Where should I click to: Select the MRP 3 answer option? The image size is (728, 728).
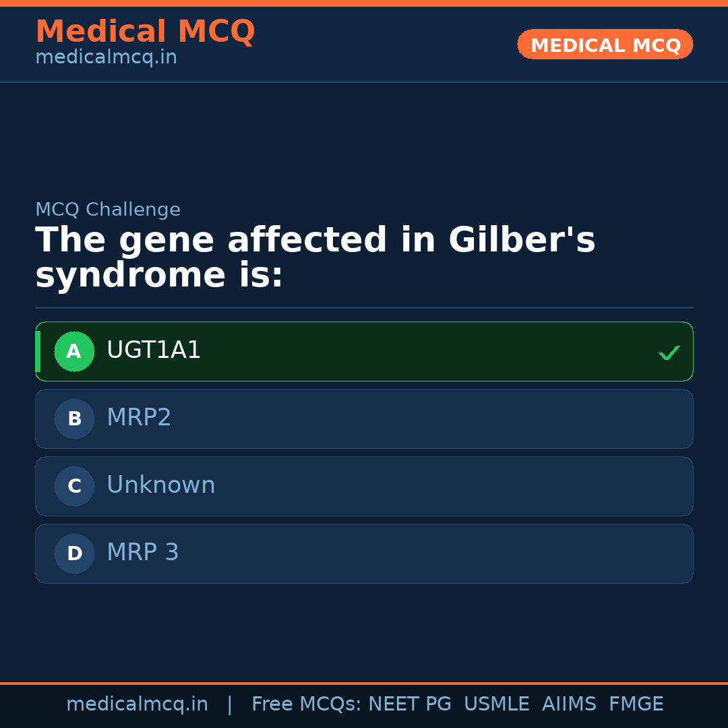[364, 553]
